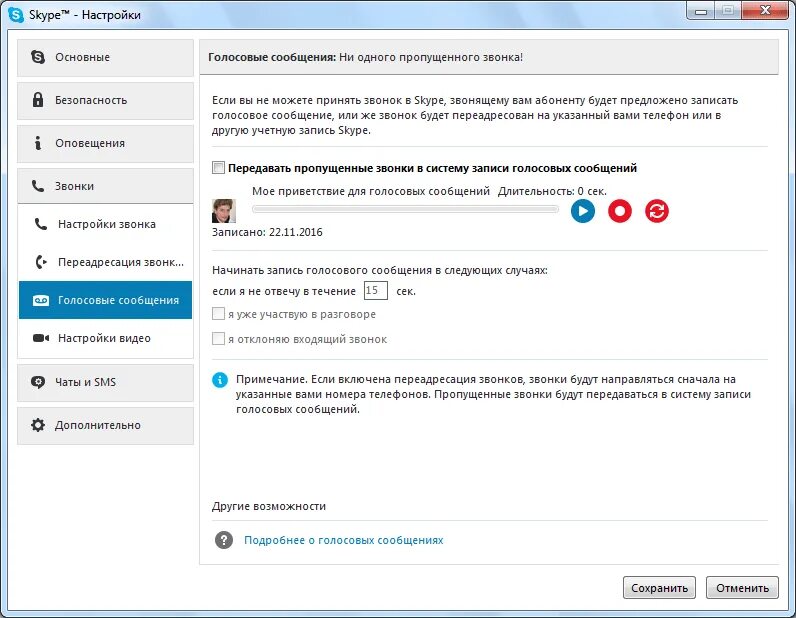The image size is (796, 618).
Task: Click the phone icon beside Звонки
Action: [x=38, y=186]
